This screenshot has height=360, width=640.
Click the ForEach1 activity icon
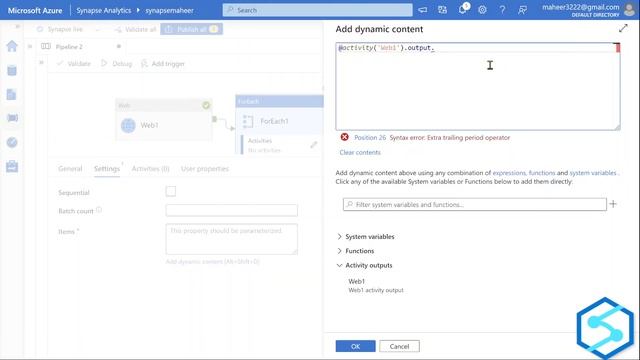tap(248, 121)
